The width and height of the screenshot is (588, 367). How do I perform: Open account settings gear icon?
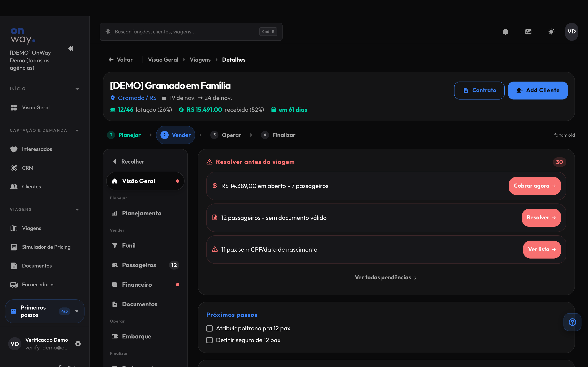[x=78, y=344]
